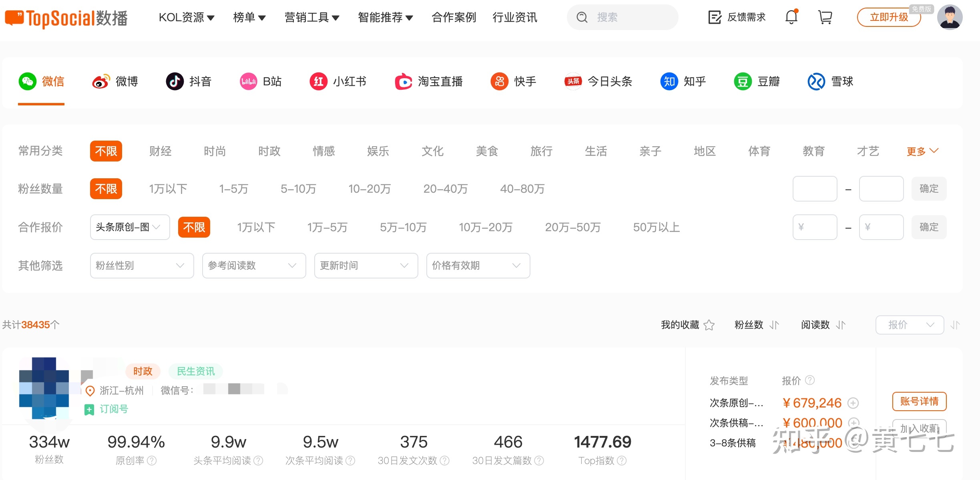The image size is (980, 480).
Task: Click minimum fans count input
Action: (815, 189)
